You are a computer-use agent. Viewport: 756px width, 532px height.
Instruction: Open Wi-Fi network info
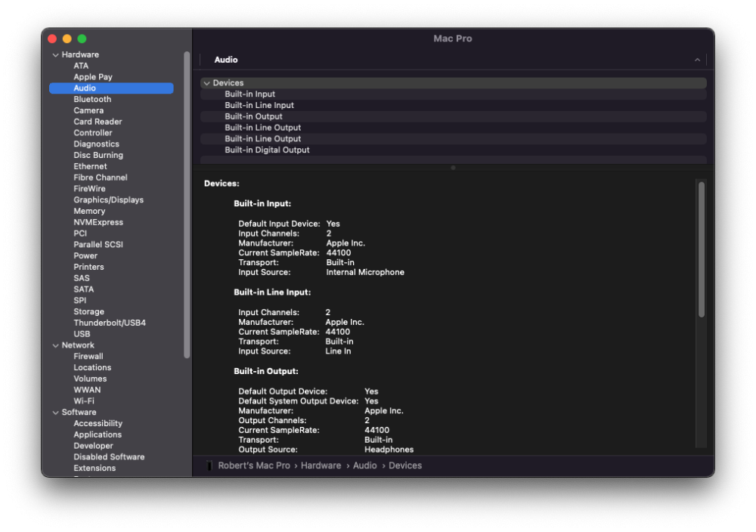(84, 401)
